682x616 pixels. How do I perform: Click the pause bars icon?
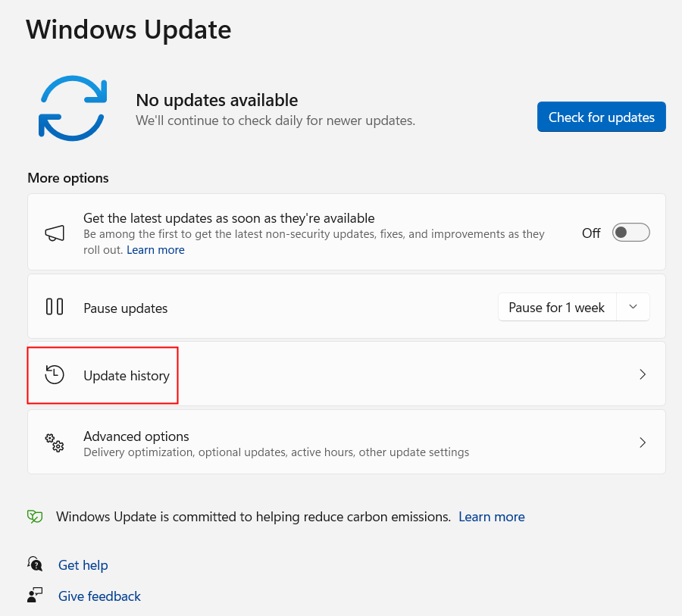pyautogui.click(x=55, y=307)
